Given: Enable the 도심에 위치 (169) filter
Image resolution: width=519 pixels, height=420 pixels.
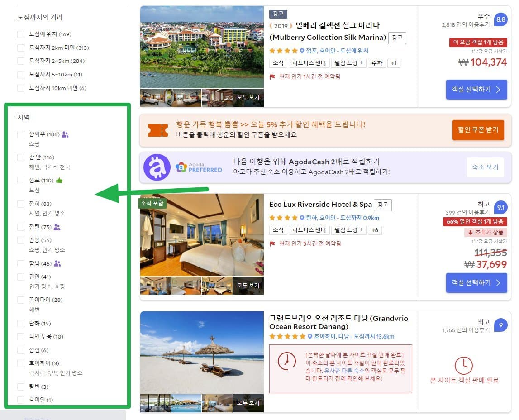Looking at the screenshot, I should (20, 34).
